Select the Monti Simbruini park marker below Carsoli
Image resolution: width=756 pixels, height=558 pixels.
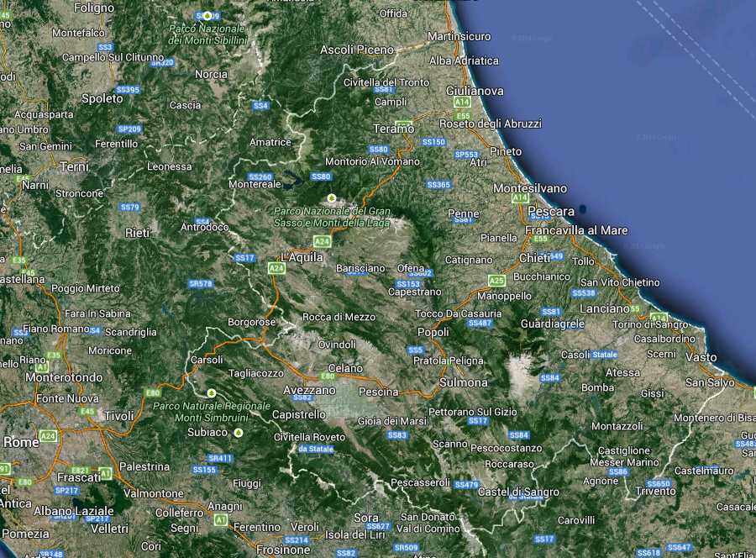click(x=211, y=392)
